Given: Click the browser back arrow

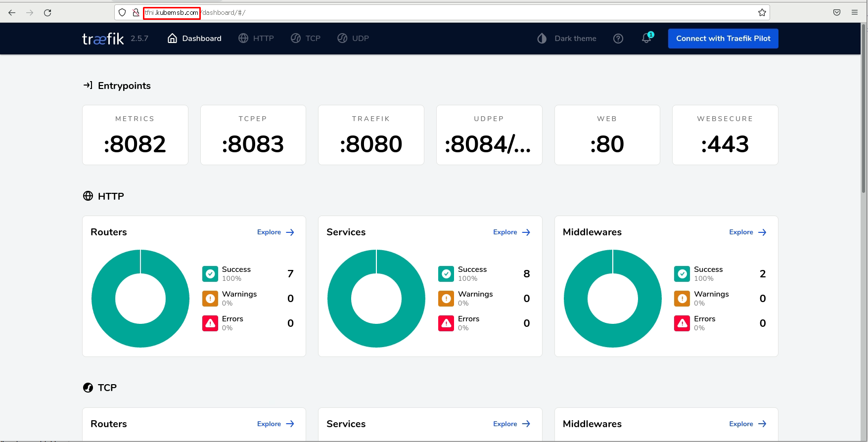Looking at the screenshot, I should (12, 12).
